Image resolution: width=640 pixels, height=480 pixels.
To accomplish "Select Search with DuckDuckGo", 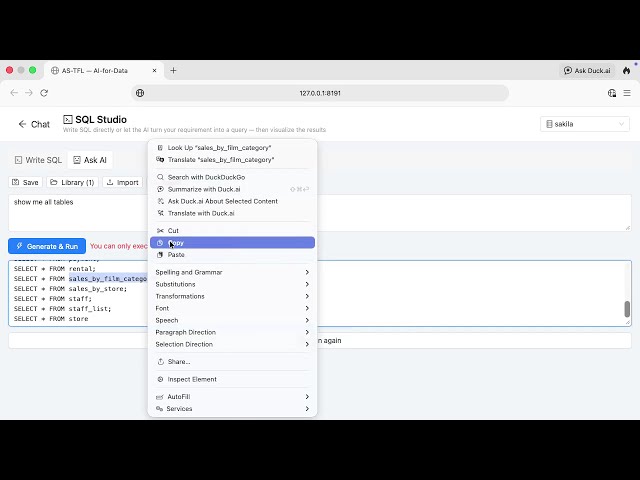I will 232,177.
